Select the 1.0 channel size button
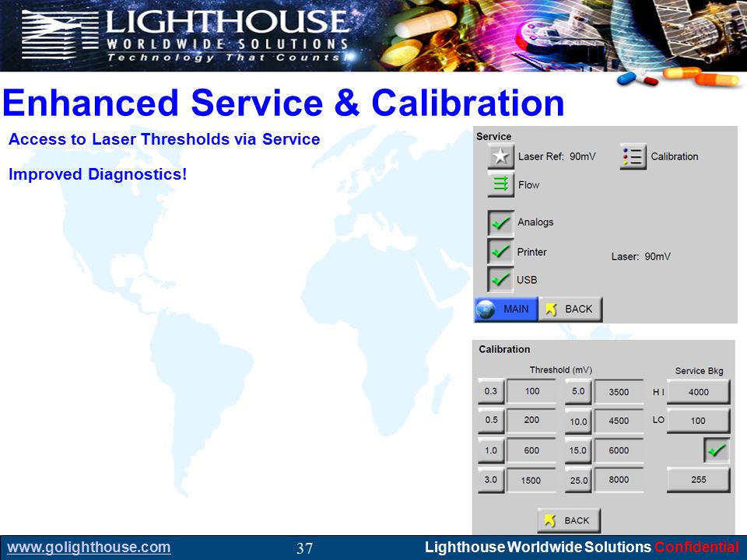 tap(491, 450)
